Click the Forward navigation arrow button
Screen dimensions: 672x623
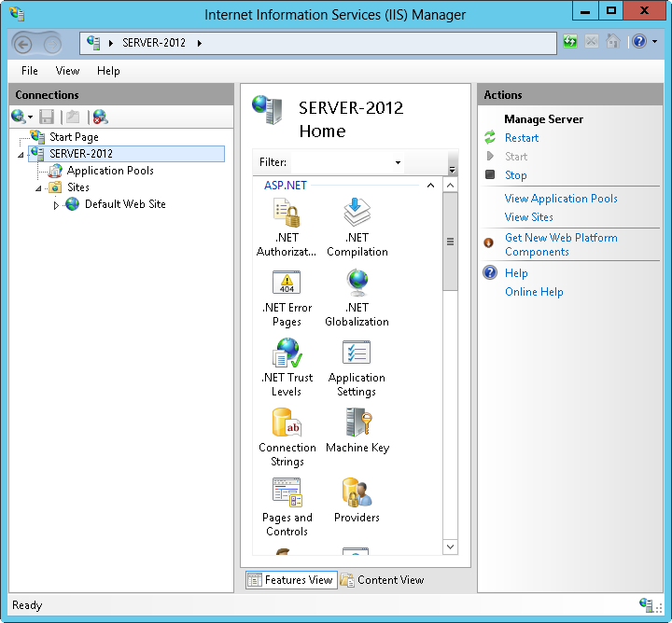click(52, 44)
